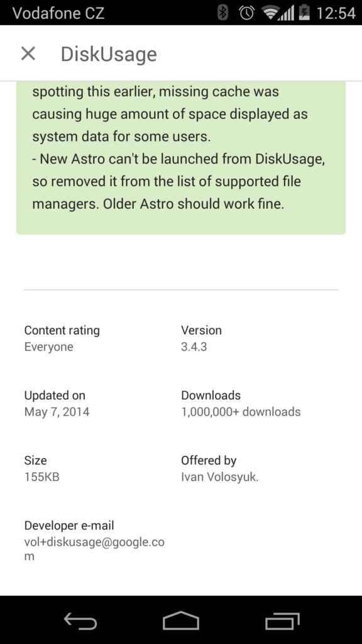Tap the alarm clock status icon

tap(246, 13)
